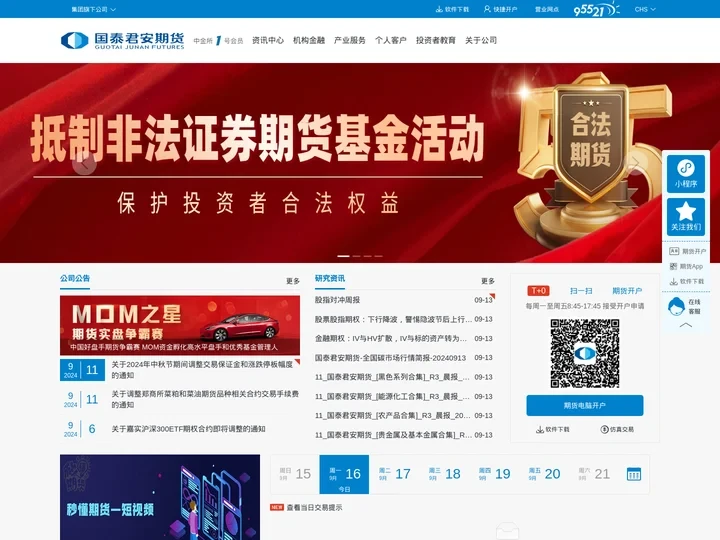The image size is (720, 540).
Task: Select the second carousel indicator
Action: pyautogui.click(x=357, y=256)
